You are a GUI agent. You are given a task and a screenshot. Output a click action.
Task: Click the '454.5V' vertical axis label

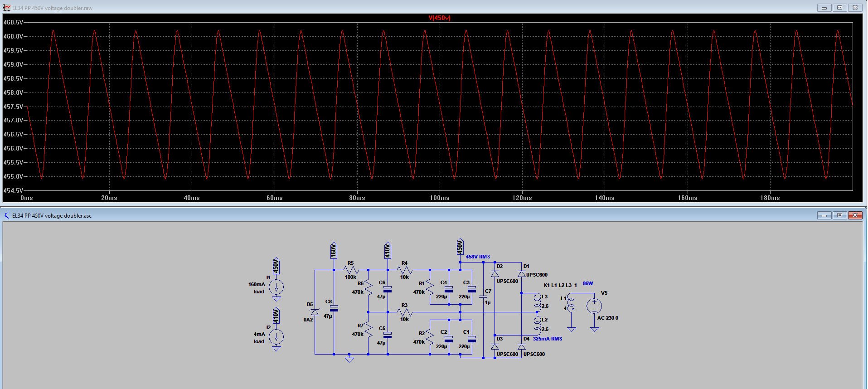click(13, 190)
